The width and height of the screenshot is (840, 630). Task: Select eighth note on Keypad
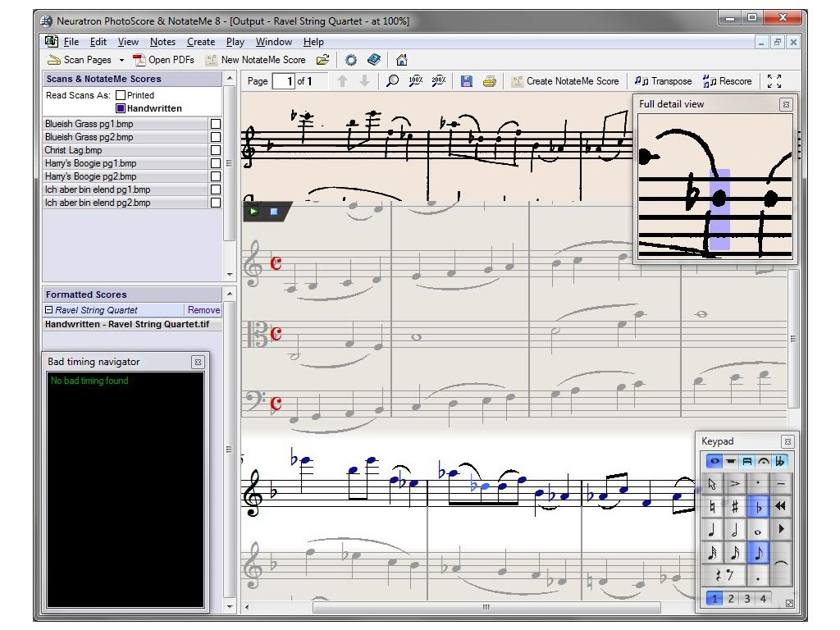pyautogui.click(x=758, y=553)
